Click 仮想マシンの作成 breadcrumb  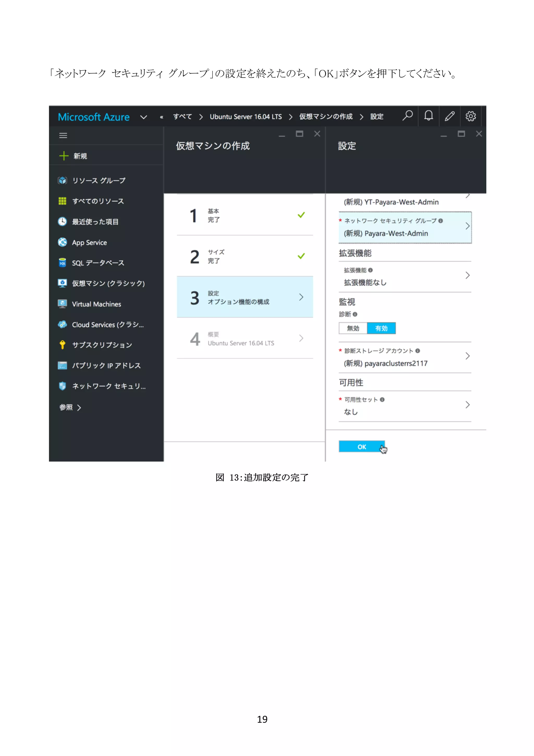tap(326, 117)
